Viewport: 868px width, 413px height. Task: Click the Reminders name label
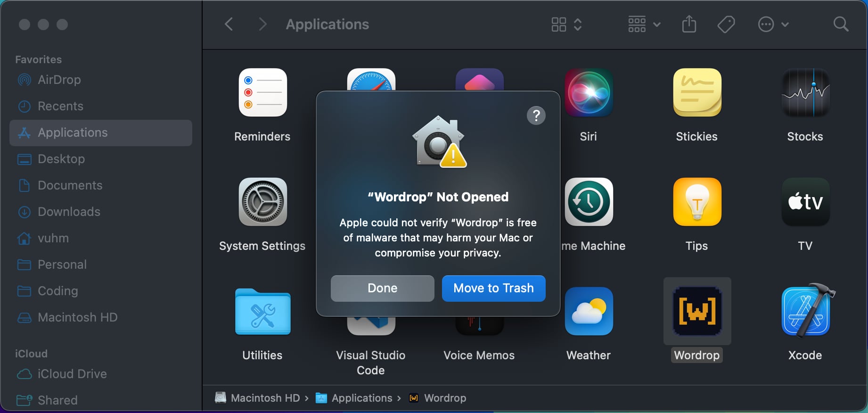(x=262, y=136)
